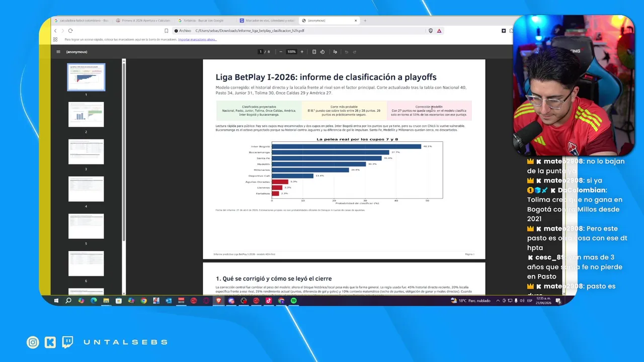Viewport: 644px width, 362px height.
Task: Open the notification center icon
Action: point(558,301)
